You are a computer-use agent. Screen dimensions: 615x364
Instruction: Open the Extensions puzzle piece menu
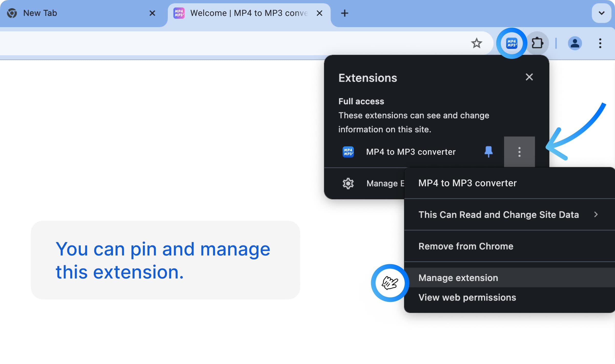coord(537,43)
